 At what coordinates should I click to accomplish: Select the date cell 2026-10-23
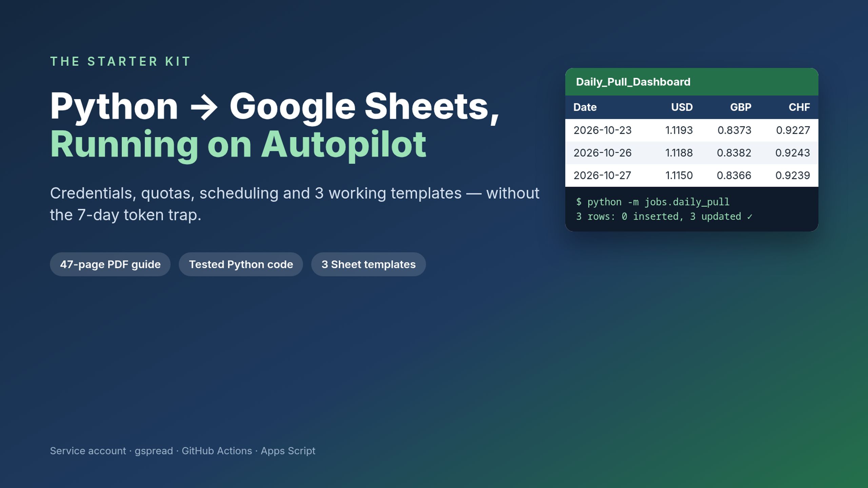tap(603, 130)
